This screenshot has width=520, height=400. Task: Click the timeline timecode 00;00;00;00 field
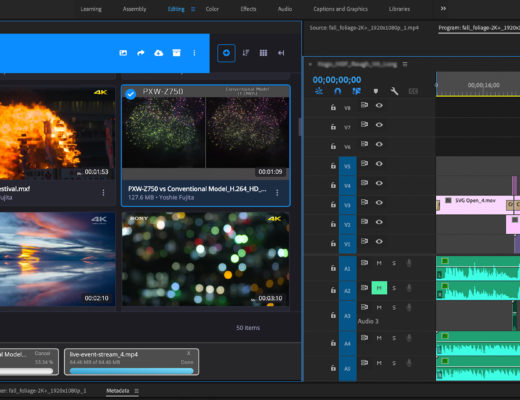[x=337, y=80]
